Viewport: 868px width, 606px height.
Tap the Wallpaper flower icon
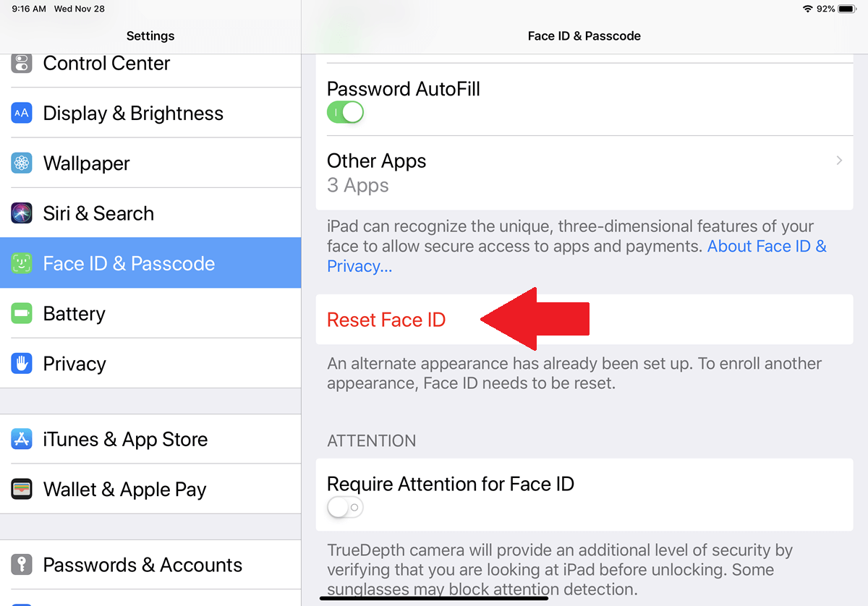pyautogui.click(x=22, y=163)
